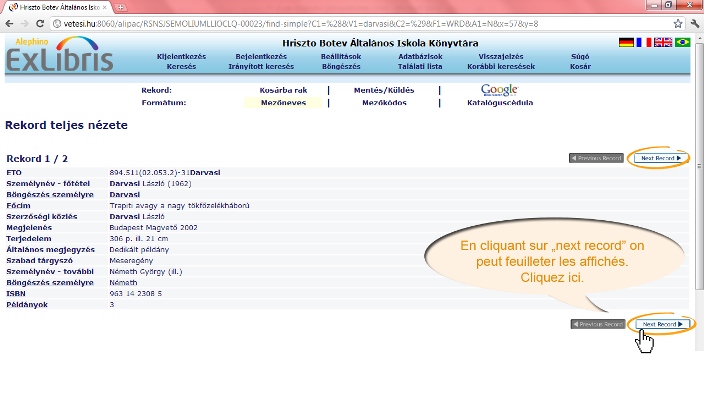704x396 pixels.
Task: Click Darvasi under first Böngészés személyre
Action: 125,194
